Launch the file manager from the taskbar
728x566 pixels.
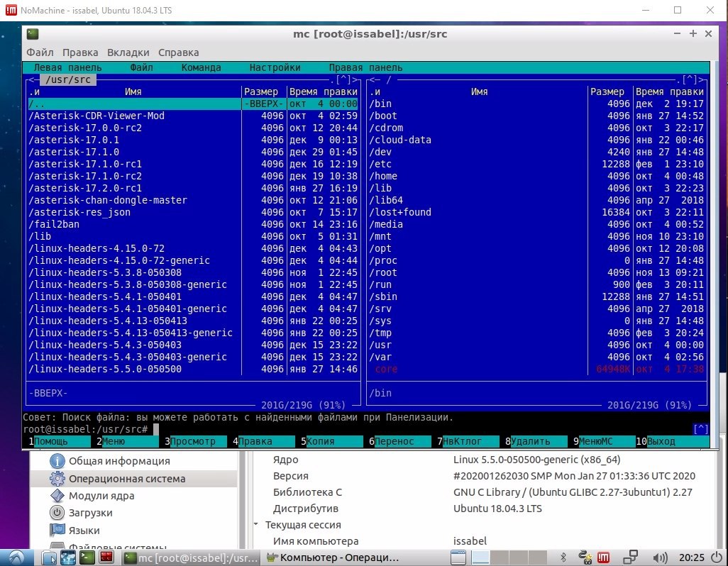pyautogui.click(x=49, y=557)
